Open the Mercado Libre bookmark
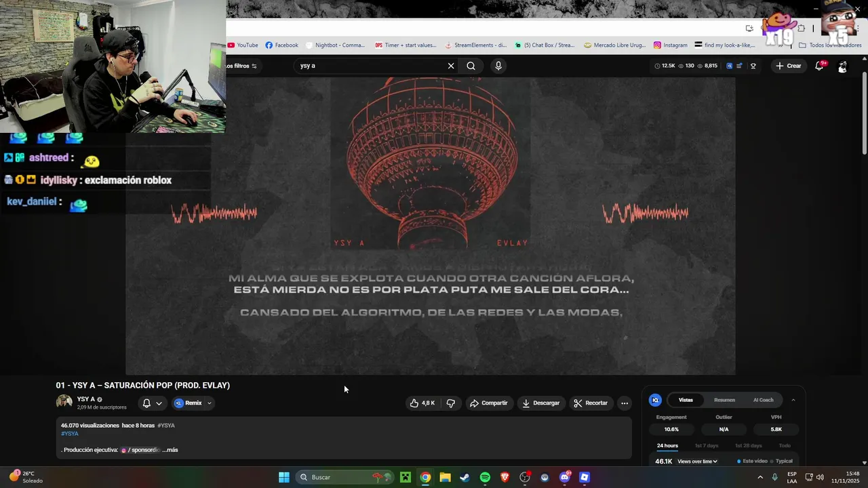The image size is (868, 488). [615, 45]
